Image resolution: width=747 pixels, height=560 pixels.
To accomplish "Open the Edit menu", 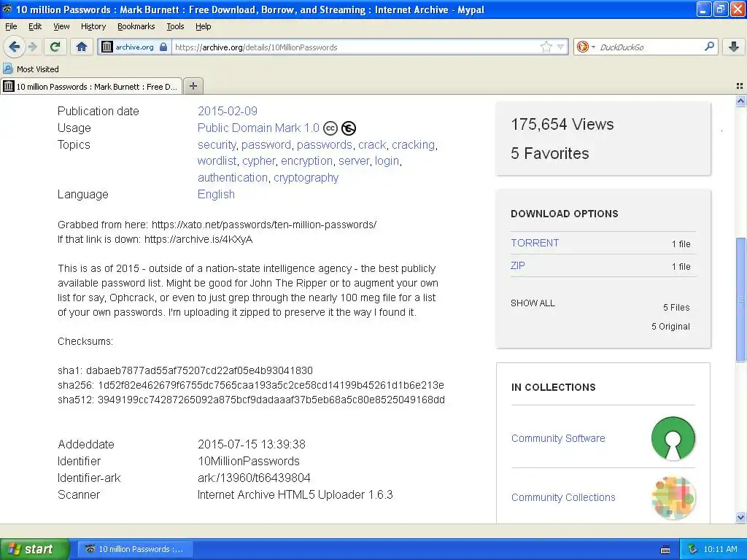I will (x=35, y=26).
